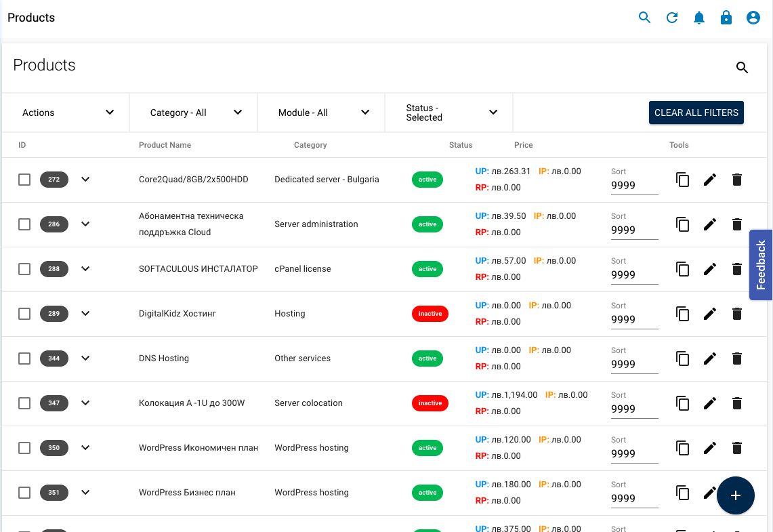773x532 pixels.
Task: Delete DNS Hosting using the trash icon
Action: tap(736, 359)
